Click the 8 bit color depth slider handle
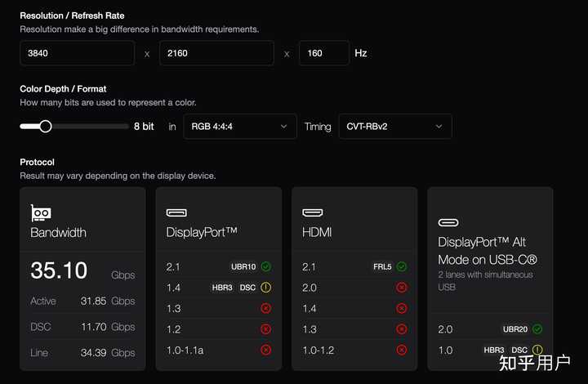The height and width of the screenshot is (384, 588). pos(46,126)
